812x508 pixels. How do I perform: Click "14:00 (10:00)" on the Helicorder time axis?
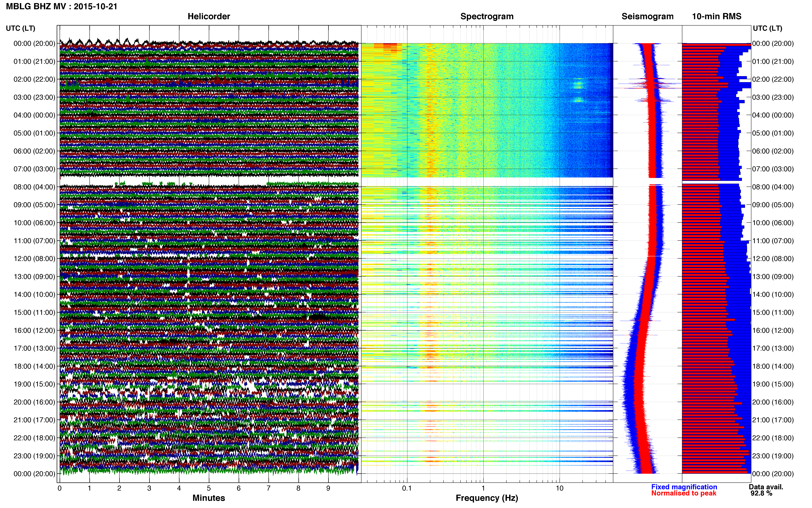(34, 295)
